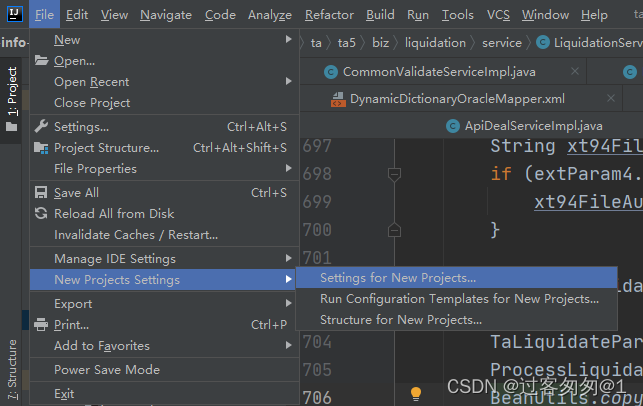Click the biz breadcrumb
Image resolution: width=643 pixels, height=406 pixels.
pos(381,43)
